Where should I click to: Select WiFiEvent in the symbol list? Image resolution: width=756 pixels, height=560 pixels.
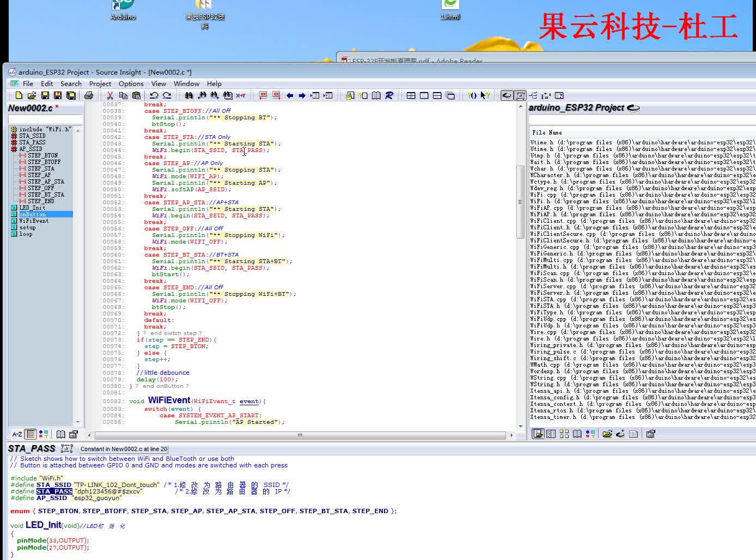tap(34, 221)
